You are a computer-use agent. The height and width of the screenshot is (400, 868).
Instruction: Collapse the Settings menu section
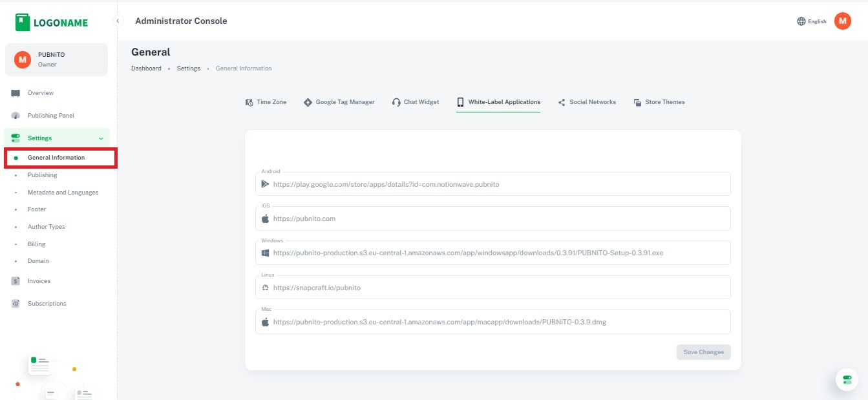coord(100,138)
